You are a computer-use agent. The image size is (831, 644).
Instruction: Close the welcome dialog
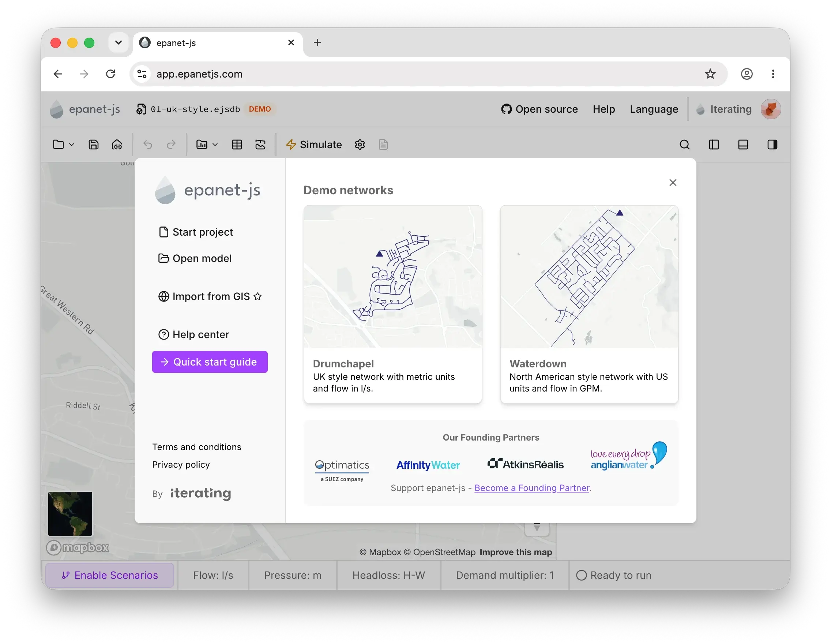tap(673, 183)
